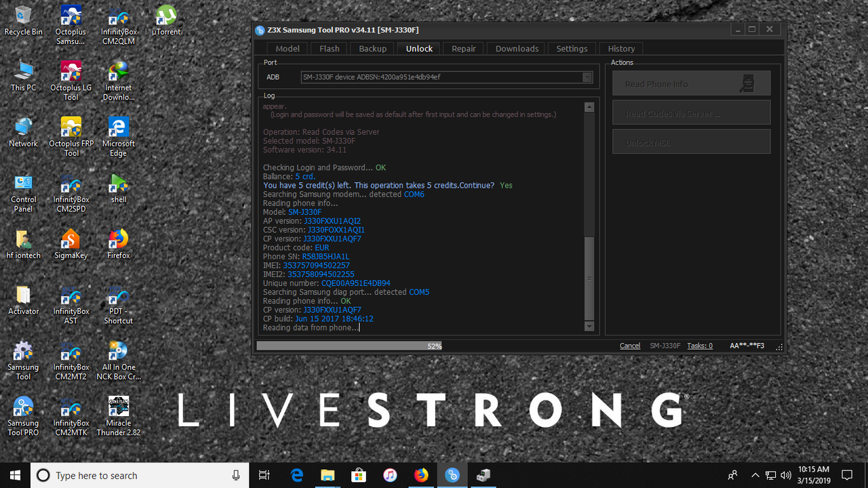Screen dimensions: 868x488
Task: Select the Unlock tab
Action: pos(419,49)
